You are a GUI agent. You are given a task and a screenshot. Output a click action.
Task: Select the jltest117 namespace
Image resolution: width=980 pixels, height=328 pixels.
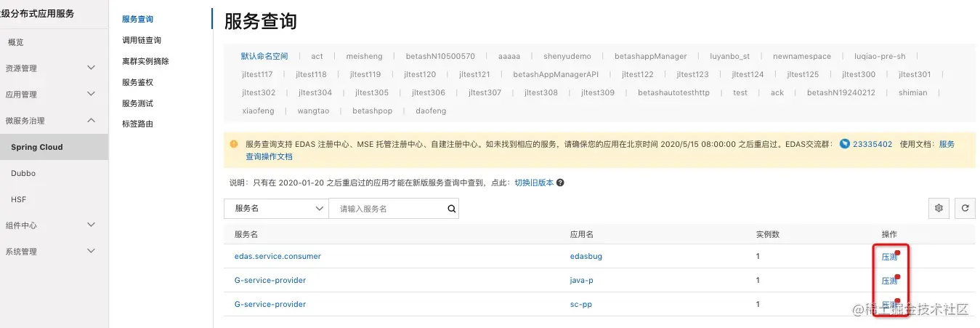[x=257, y=74]
